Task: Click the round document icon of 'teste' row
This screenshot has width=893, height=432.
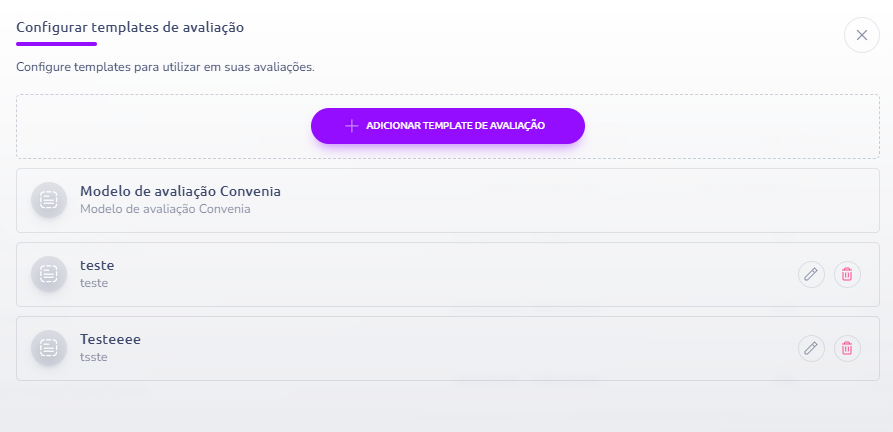Action: pos(49,274)
